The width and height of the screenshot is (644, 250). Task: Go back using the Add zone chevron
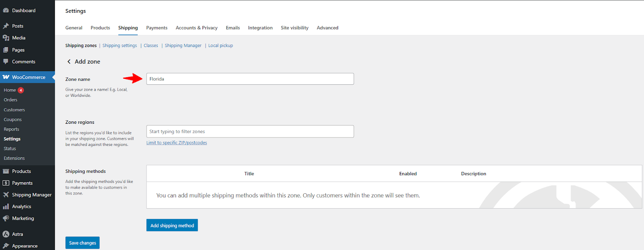coord(69,61)
